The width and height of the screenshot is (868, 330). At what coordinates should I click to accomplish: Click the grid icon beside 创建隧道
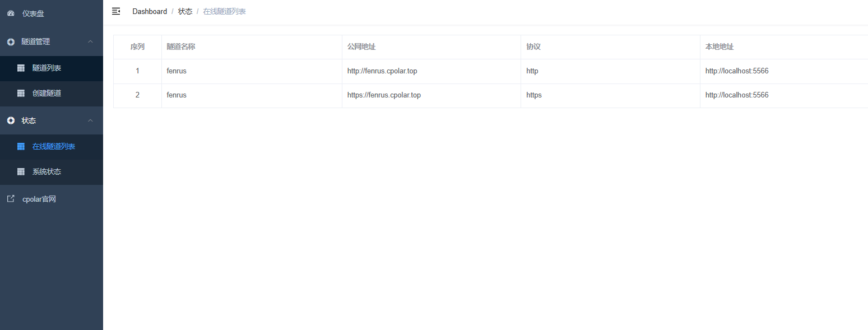click(21, 94)
